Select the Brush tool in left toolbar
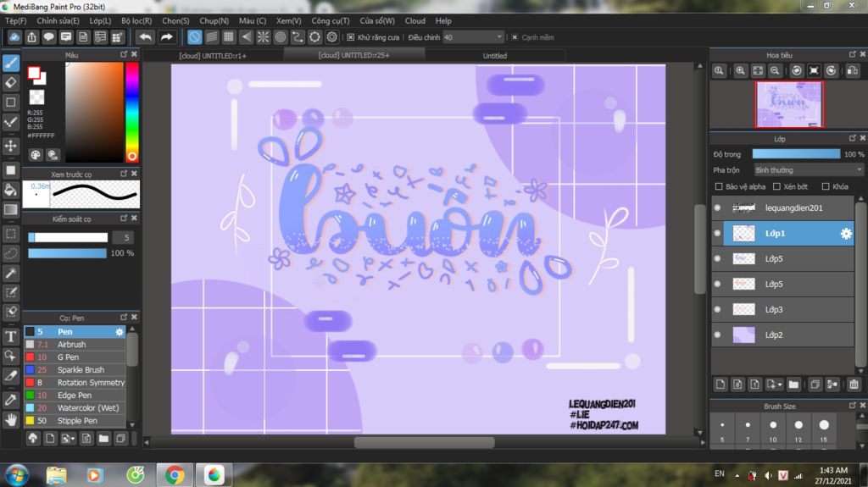The image size is (868, 487). coord(10,63)
